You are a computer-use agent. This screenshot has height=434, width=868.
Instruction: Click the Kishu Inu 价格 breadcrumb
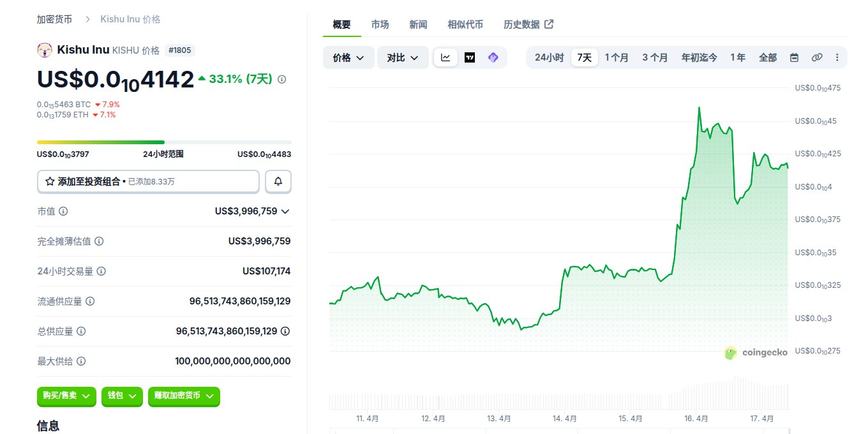pos(130,19)
